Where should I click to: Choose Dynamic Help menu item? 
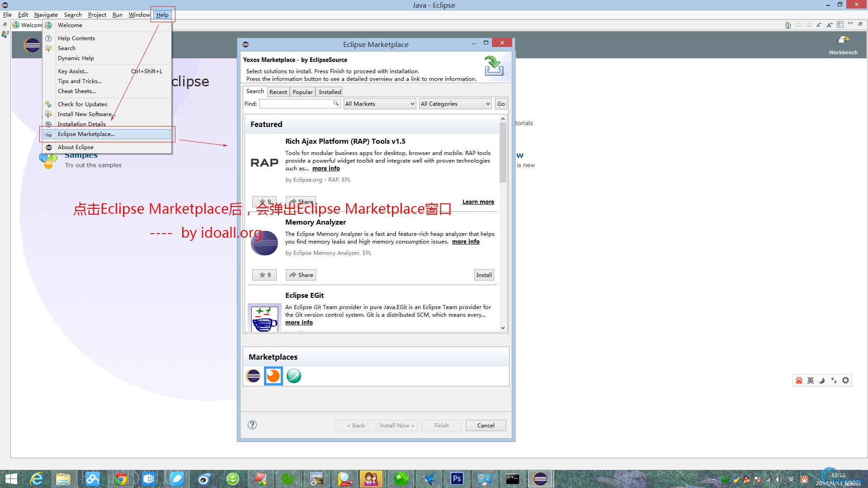(107, 58)
